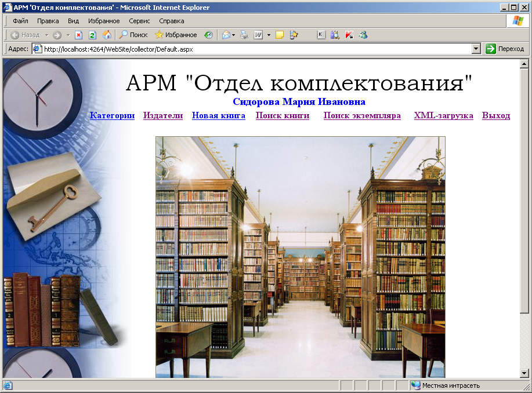The width and height of the screenshot is (532, 393).
Task: Open the Вид menu
Action: tap(73, 21)
